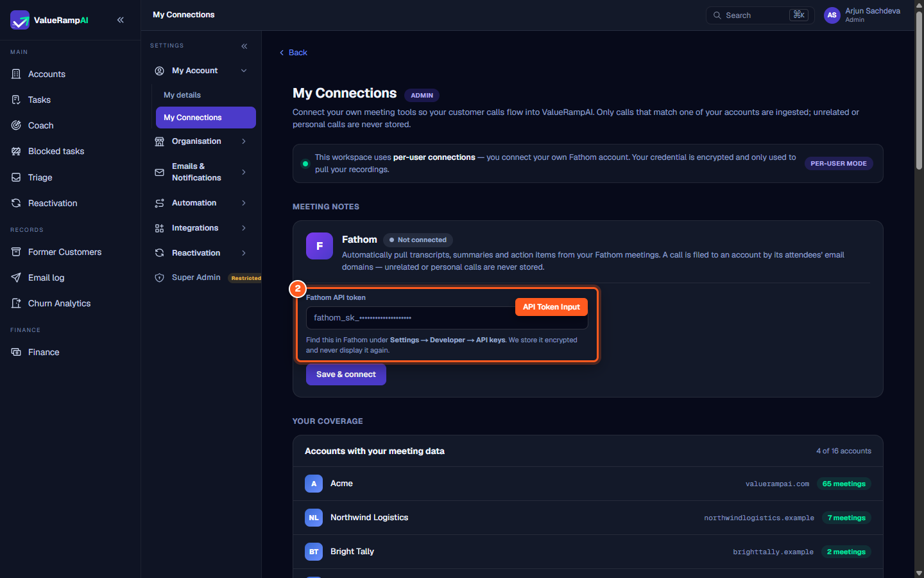Expand the Integrations settings chevron
The width and height of the screenshot is (924, 578).
(244, 228)
